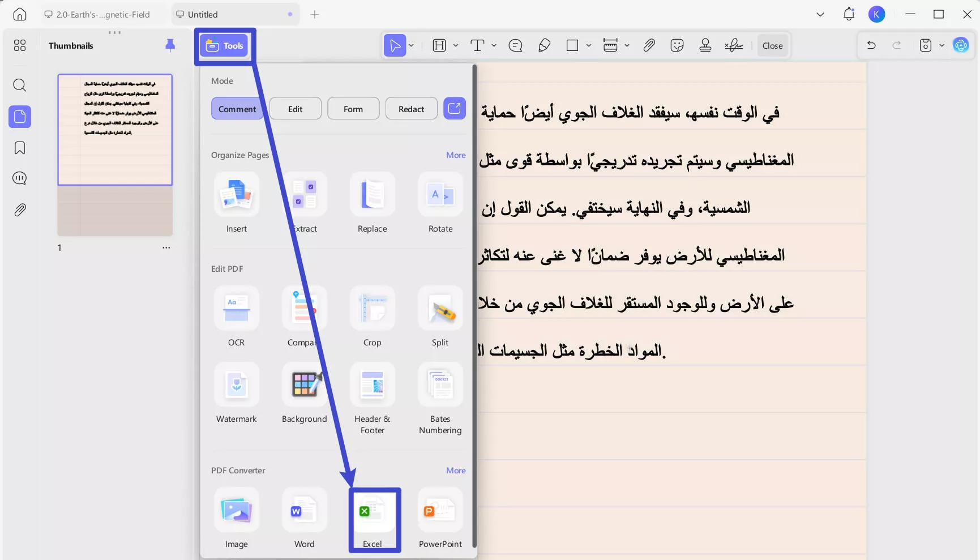This screenshot has width=980, height=560.
Task: Open the Sticky Note comment tool
Action: tap(515, 45)
